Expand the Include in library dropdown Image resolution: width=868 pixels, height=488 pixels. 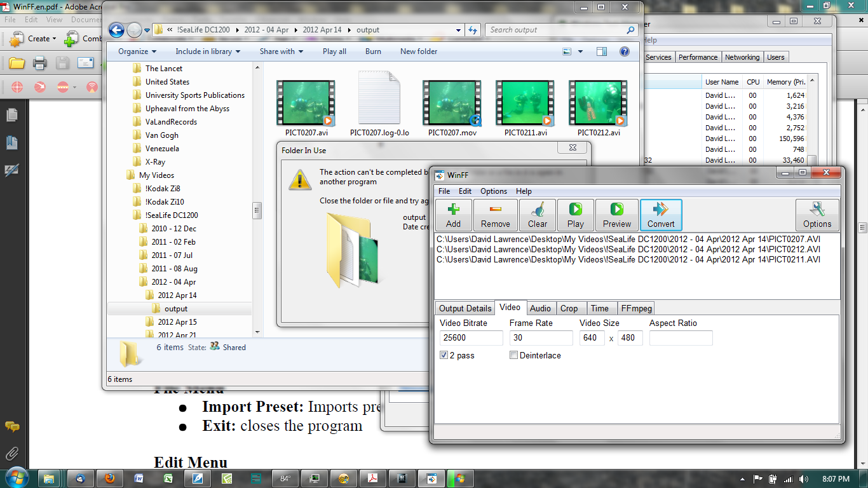tap(208, 51)
